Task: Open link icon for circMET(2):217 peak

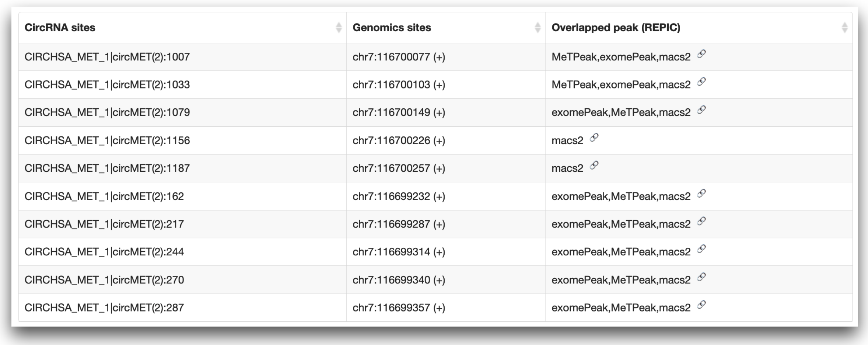Action: [701, 221]
